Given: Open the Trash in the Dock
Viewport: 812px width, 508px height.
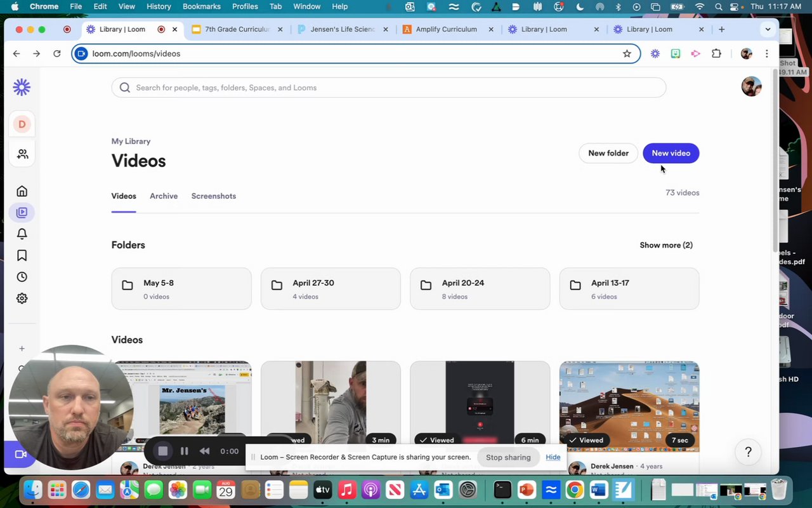Looking at the screenshot, I should (779, 490).
